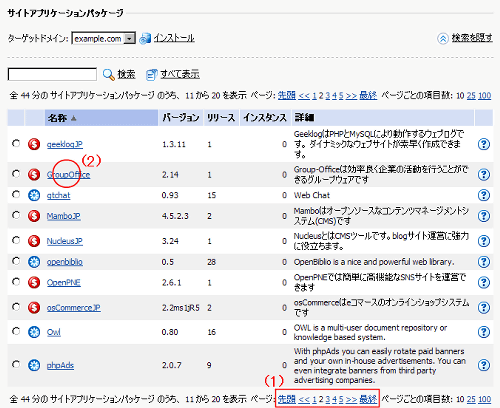Open the GroupOffice package link

68,175
